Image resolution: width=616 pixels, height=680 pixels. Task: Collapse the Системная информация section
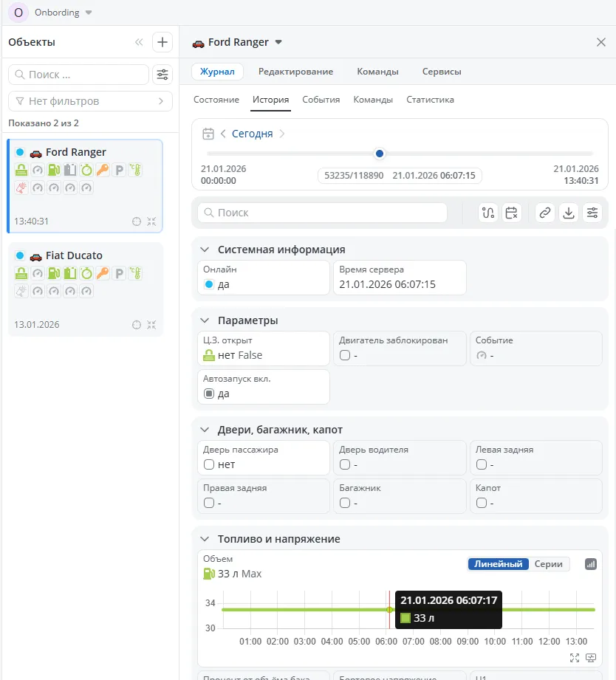205,250
